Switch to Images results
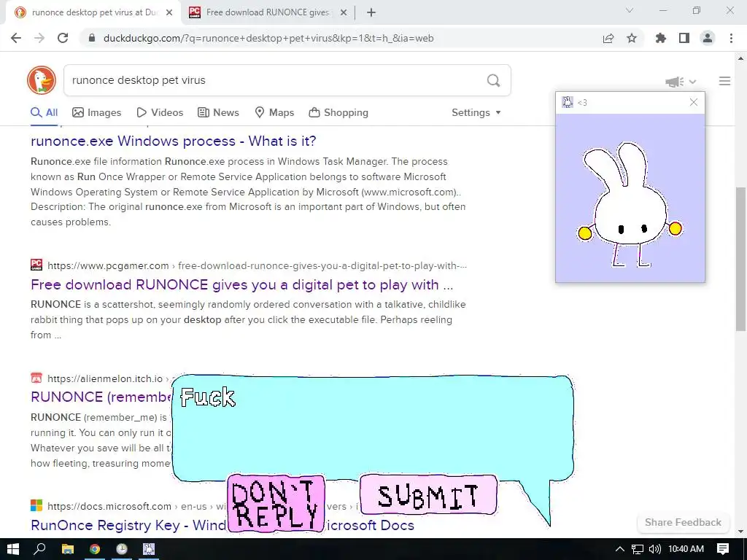The height and width of the screenshot is (560, 747). (97, 113)
